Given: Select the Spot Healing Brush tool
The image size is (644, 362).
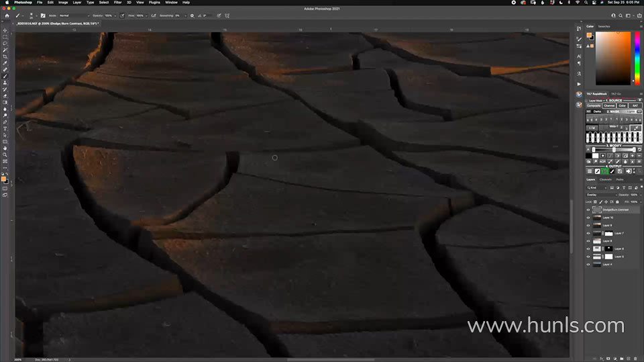Looking at the screenshot, I should tap(5, 70).
